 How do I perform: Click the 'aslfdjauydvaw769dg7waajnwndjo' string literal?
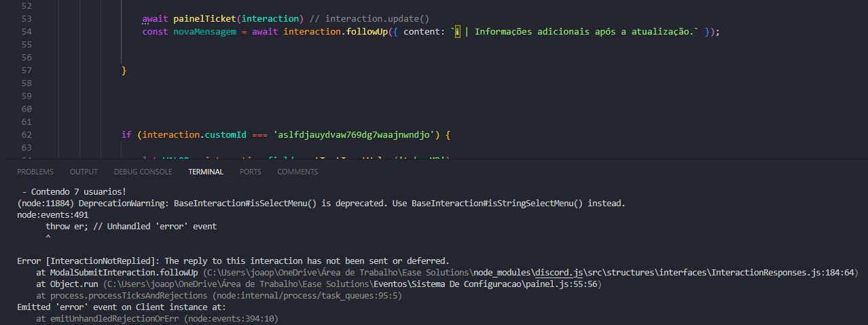(356, 135)
